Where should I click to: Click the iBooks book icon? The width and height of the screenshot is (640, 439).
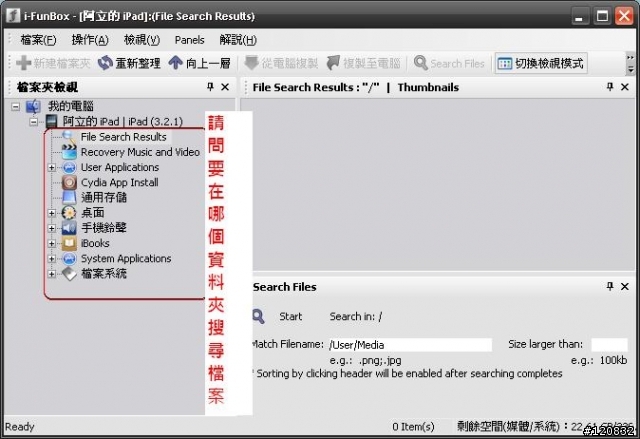pyautogui.click(x=69, y=244)
